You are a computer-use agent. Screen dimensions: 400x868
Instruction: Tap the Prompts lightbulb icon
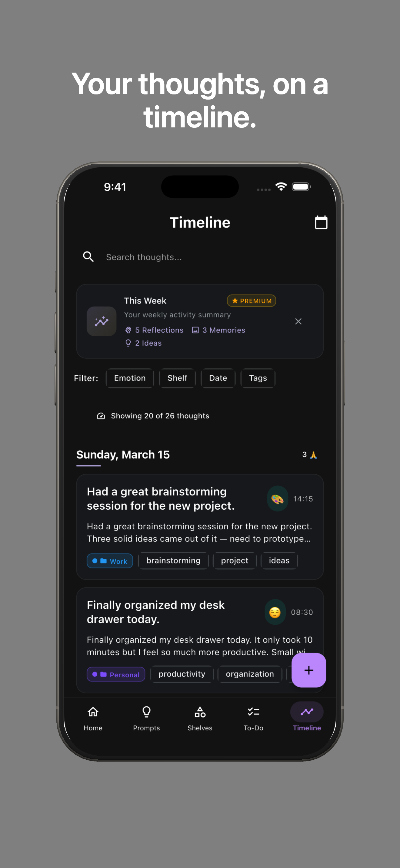146,712
